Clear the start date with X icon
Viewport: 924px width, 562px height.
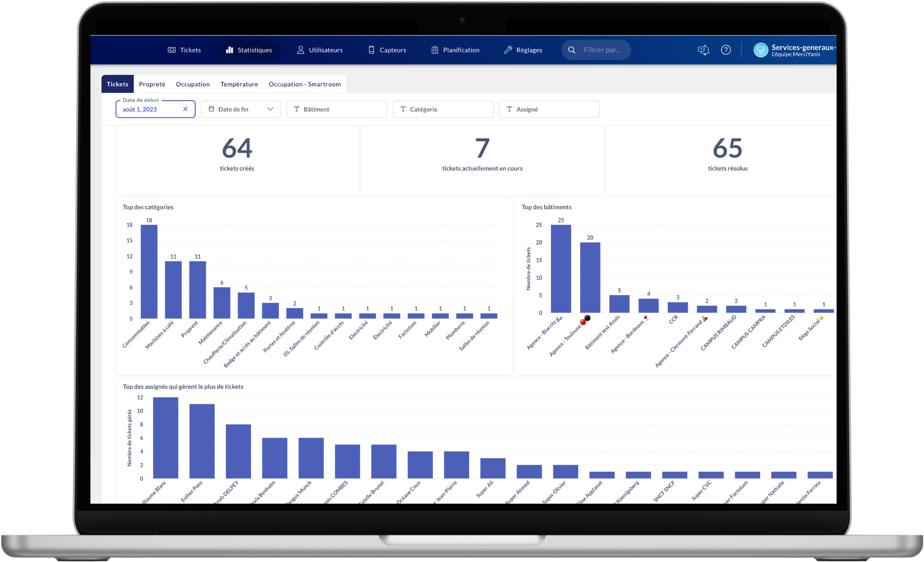pos(185,109)
